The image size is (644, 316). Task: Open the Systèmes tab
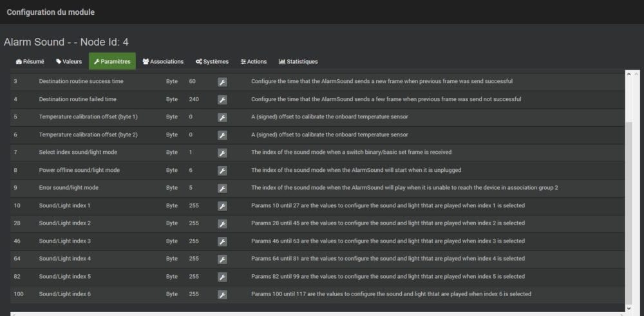(x=212, y=62)
